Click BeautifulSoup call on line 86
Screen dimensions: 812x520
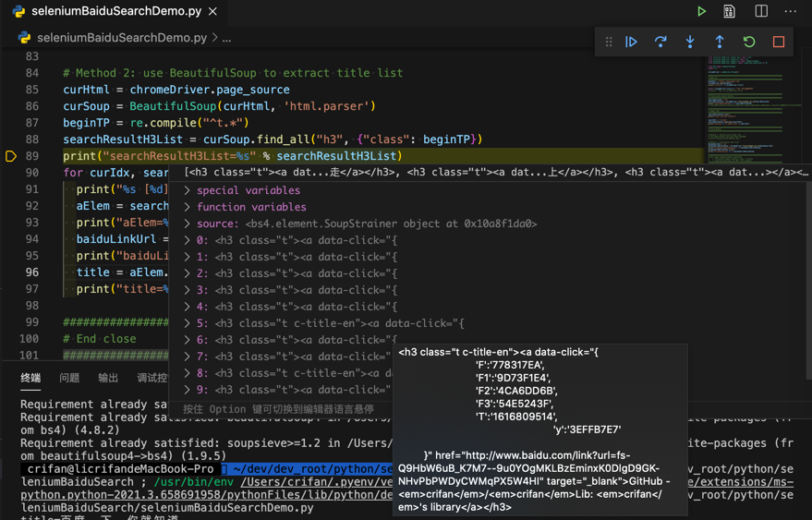coord(253,106)
